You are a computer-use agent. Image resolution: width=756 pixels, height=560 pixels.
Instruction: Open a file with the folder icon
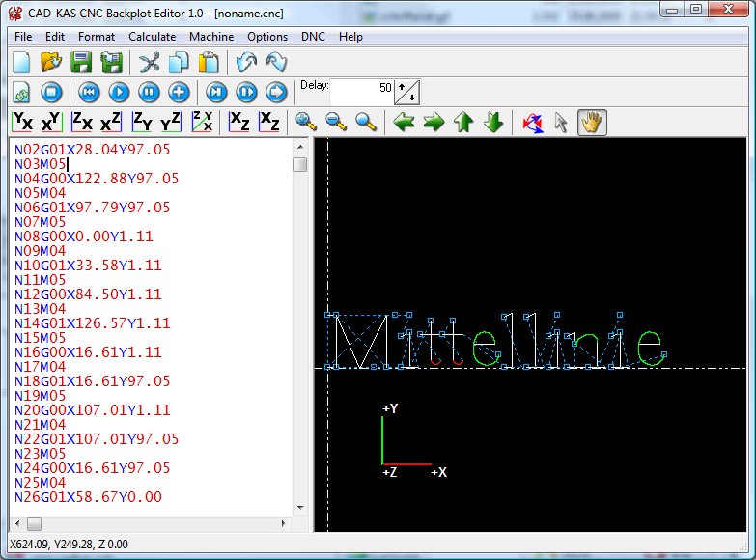click(x=51, y=63)
